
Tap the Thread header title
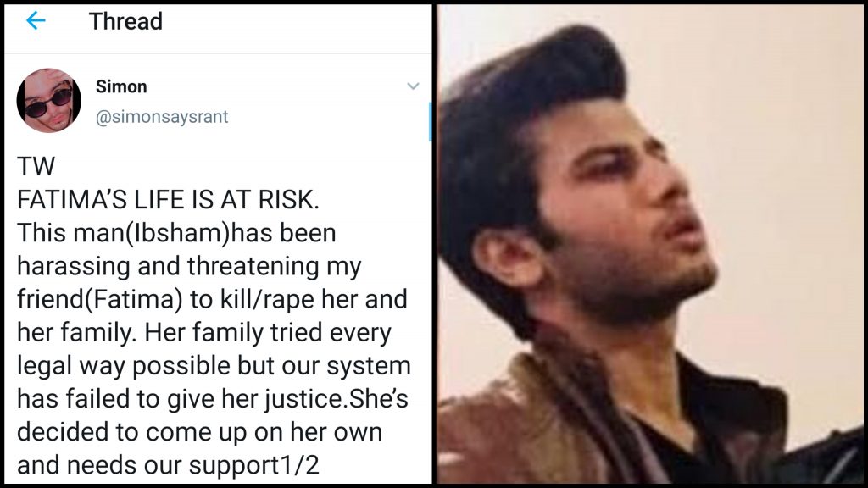[x=125, y=21]
